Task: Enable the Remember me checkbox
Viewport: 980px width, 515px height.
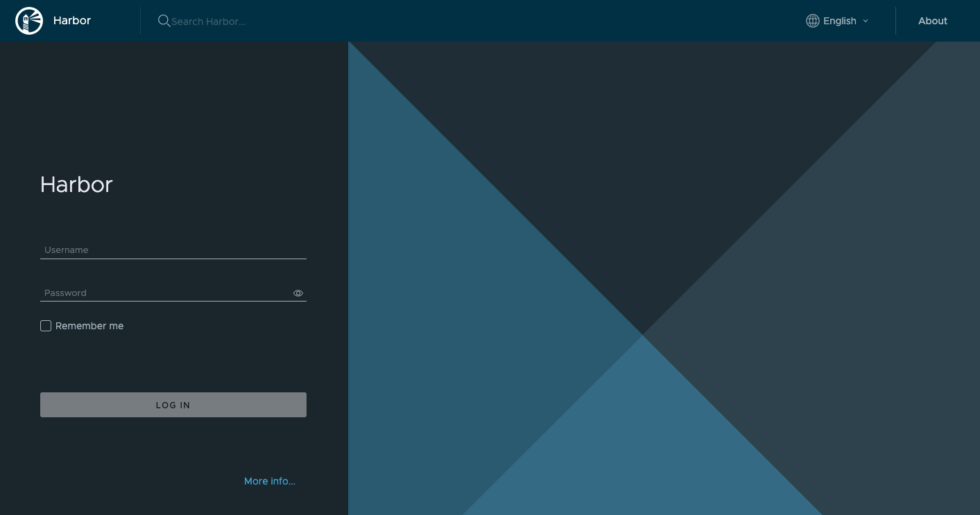Action: coord(46,325)
